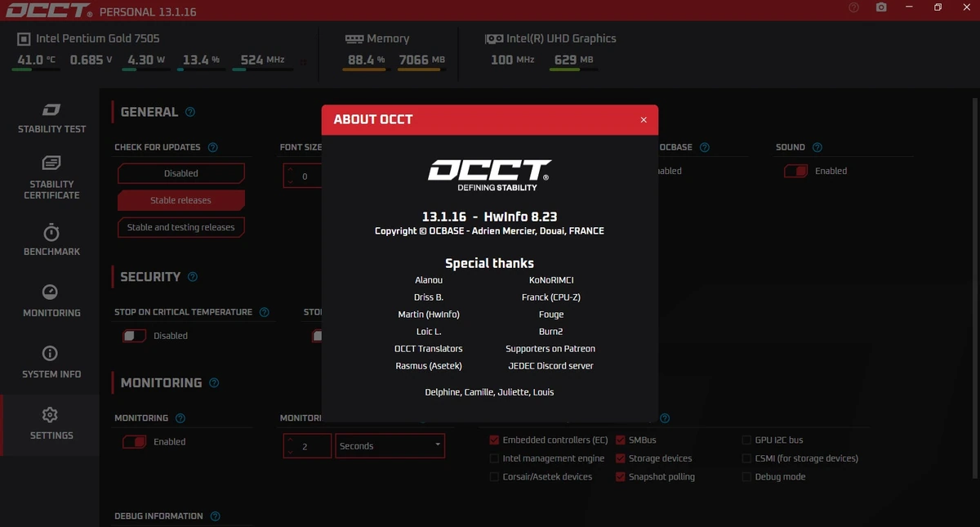Show help for Check for Updates
This screenshot has height=527, width=980.
[213, 148]
